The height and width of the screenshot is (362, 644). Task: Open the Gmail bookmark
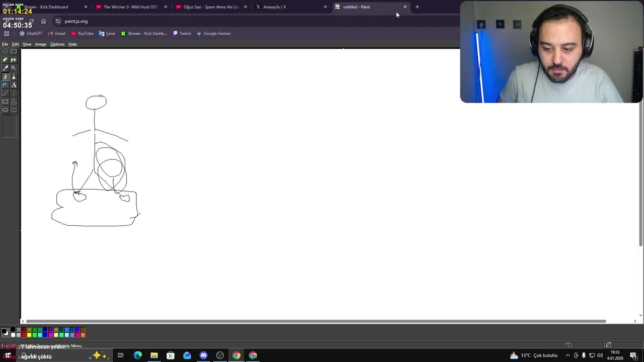[56, 34]
